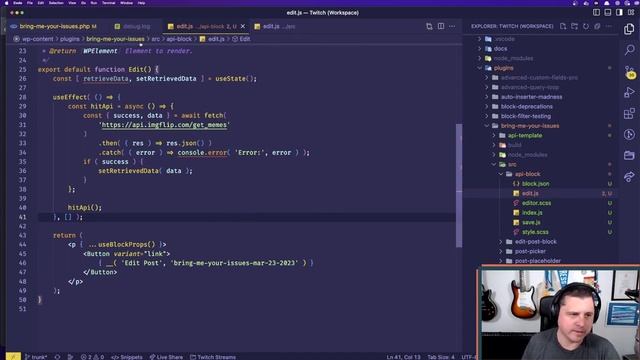The image size is (640, 360).
Task: Click the editor vertical scrollbar thumb
Action: click(459, 185)
